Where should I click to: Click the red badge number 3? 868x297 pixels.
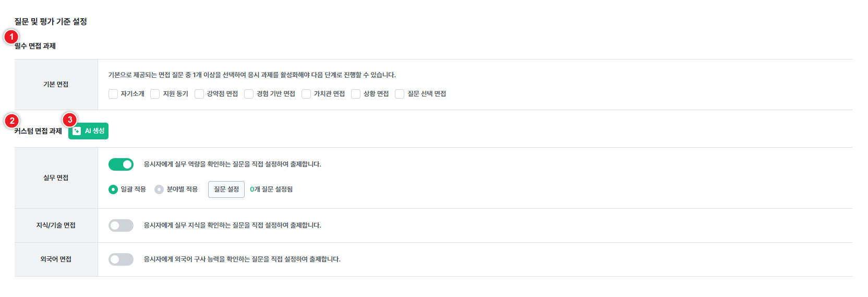tap(70, 120)
